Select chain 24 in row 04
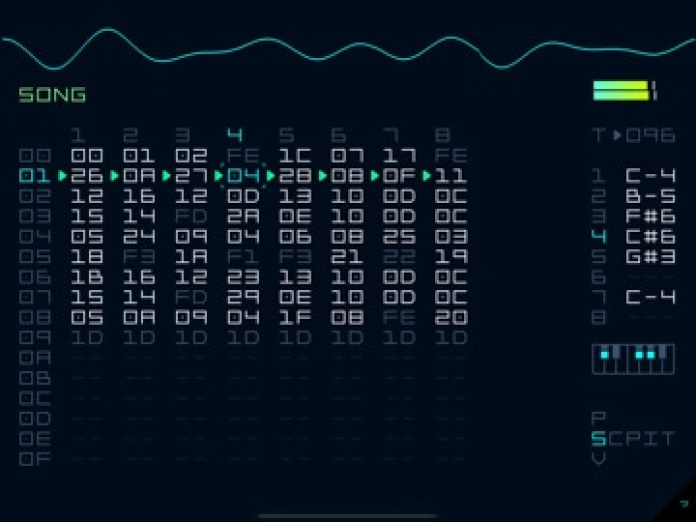Viewport: 696px width, 522px height. pyautogui.click(x=139, y=237)
